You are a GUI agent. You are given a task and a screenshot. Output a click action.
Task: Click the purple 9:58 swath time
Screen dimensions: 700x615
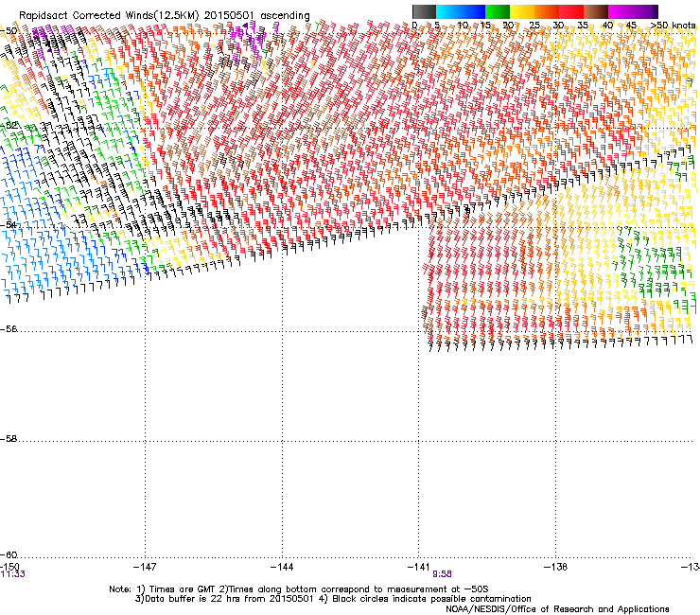pos(442,574)
